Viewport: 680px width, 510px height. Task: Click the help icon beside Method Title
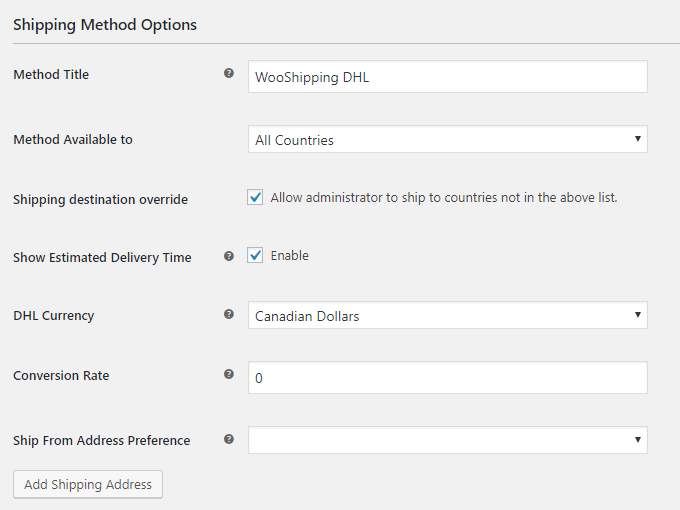[229, 74]
